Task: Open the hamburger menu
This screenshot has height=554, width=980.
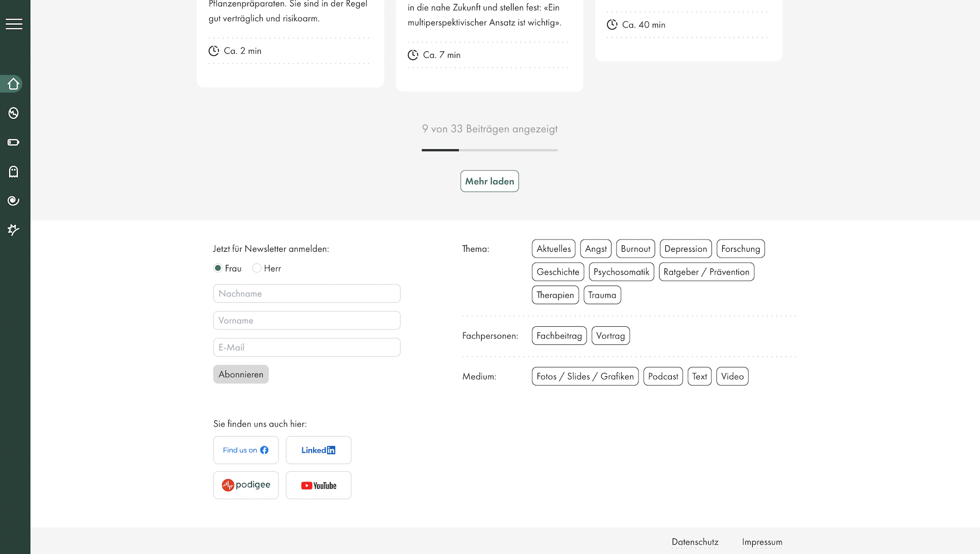Action: [14, 24]
